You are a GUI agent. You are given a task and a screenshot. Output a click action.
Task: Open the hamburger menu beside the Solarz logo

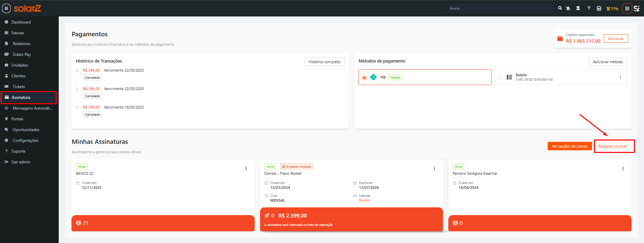point(6,8)
